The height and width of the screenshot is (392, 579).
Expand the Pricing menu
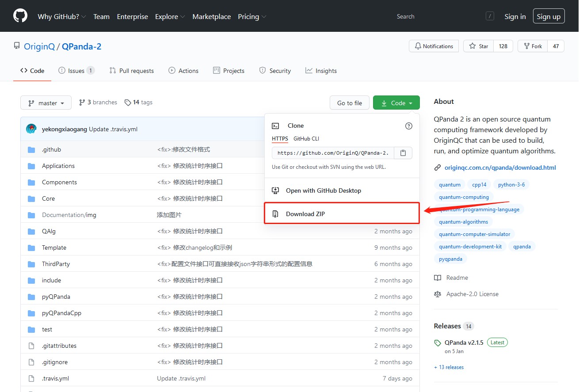click(252, 17)
